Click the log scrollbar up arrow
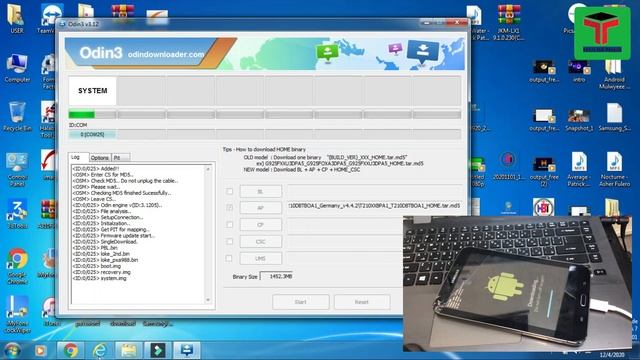Screen dimensions: 640x360 tap(208, 169)
